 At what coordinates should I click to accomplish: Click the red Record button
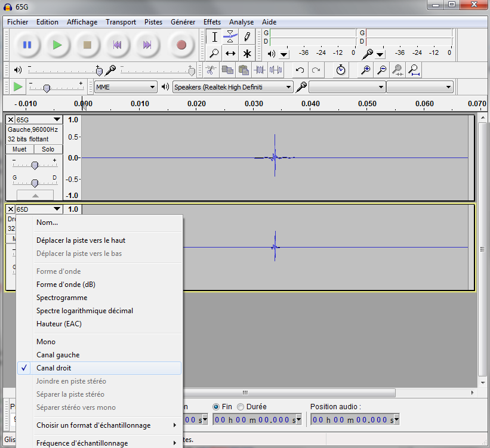[x=181, y=45]
